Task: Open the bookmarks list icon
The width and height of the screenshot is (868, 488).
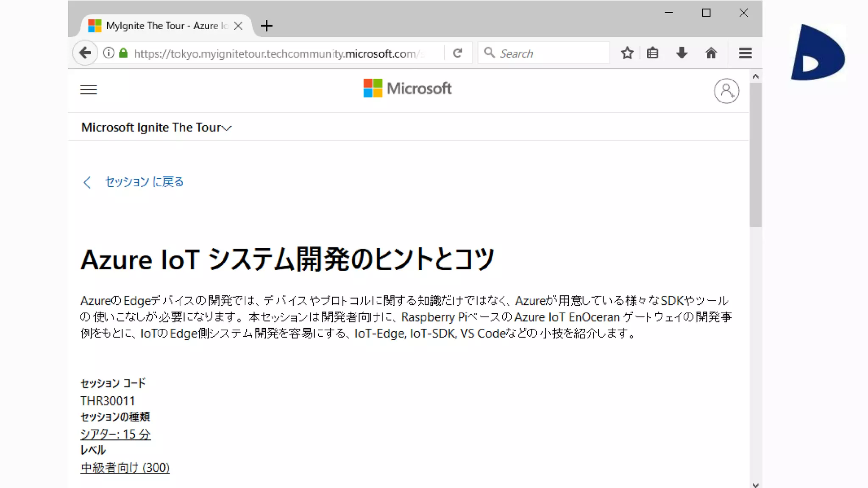Action: 653,53
